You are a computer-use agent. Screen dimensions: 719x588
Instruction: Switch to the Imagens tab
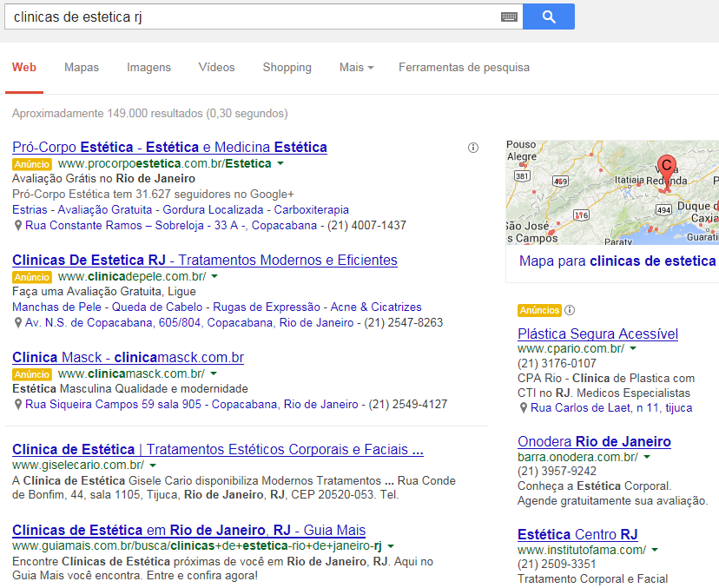point(149,68)
